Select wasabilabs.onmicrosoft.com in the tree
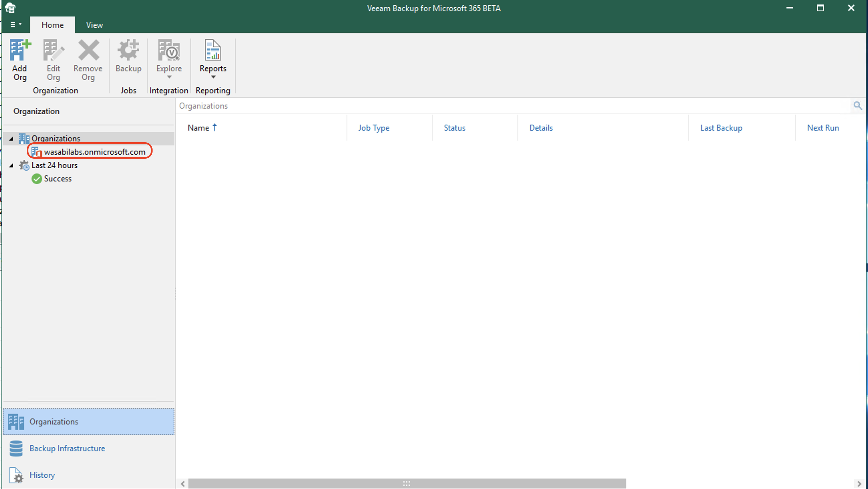Viewport: 868px width, 489px height. click(95, 152)
